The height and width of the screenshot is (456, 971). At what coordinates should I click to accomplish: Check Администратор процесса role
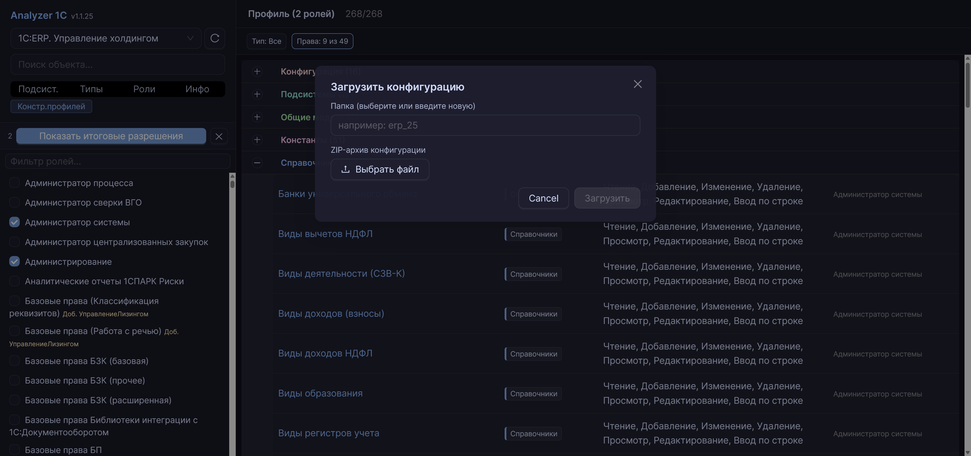tap(15, 183)
